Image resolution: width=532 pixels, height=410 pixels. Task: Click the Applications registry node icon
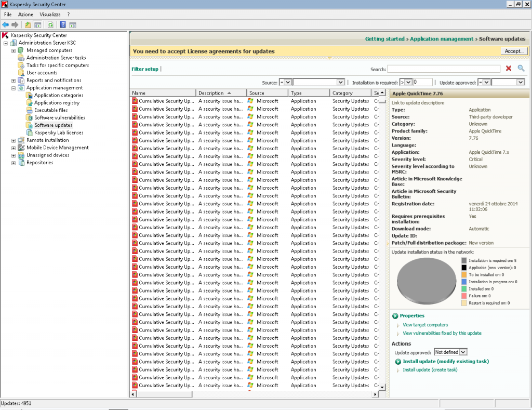pyautogui.click(x=29, y=103)
